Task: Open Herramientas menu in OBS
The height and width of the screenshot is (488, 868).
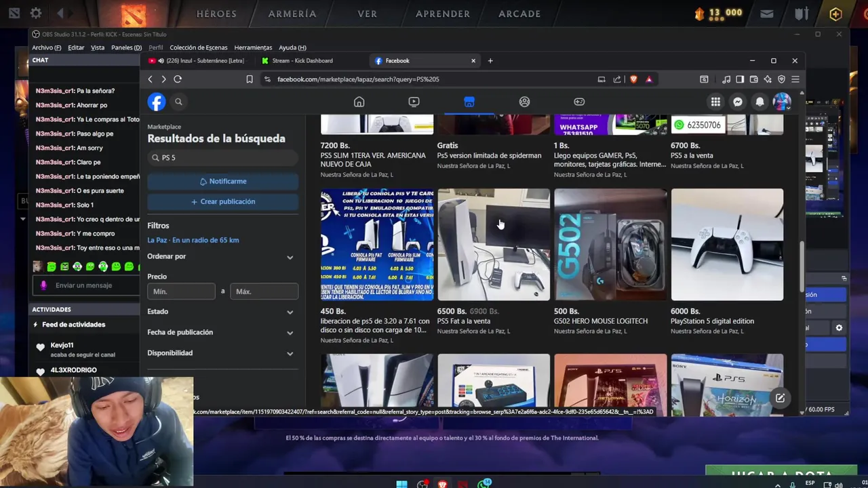Action: pos(253,47)
